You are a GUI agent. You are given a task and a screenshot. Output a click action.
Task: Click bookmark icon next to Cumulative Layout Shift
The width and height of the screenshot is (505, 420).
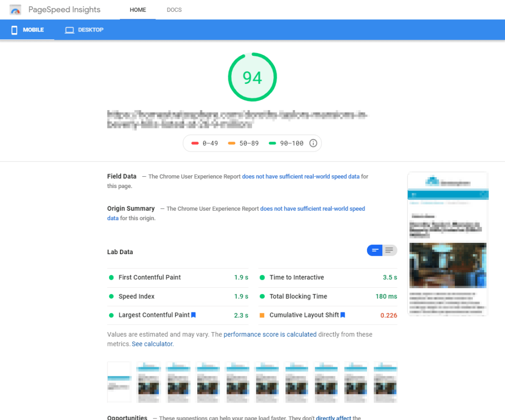tap(343, 315)
